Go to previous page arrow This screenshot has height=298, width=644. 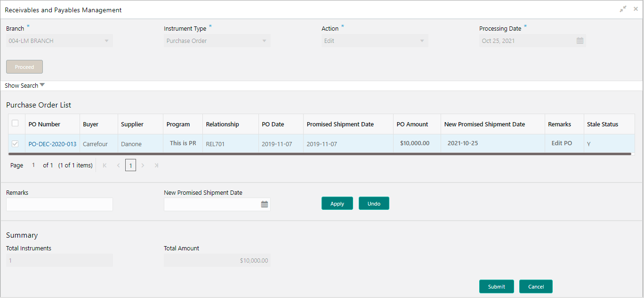[118, 166]
